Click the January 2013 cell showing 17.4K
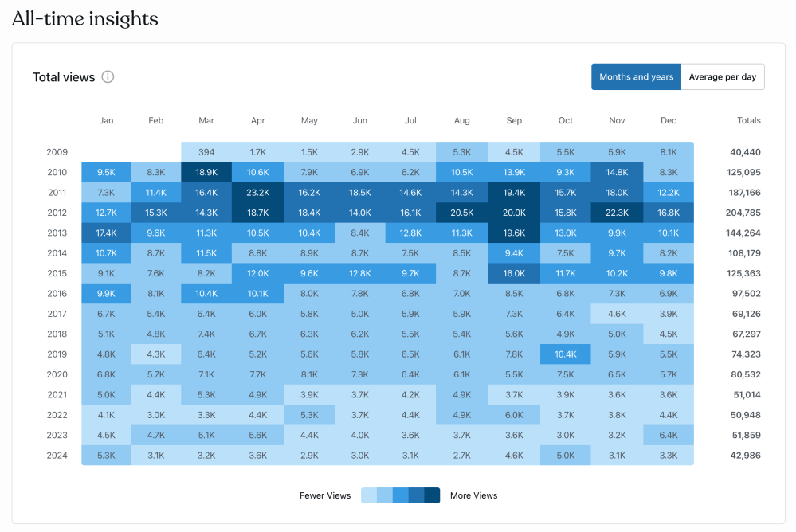 [106, 233]
